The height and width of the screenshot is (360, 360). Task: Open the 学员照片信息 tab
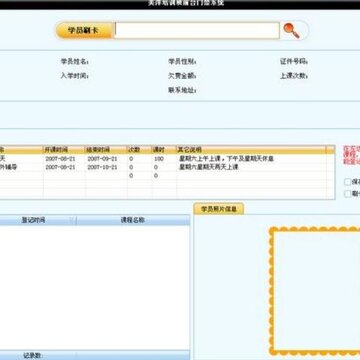[x=219, y=209]
